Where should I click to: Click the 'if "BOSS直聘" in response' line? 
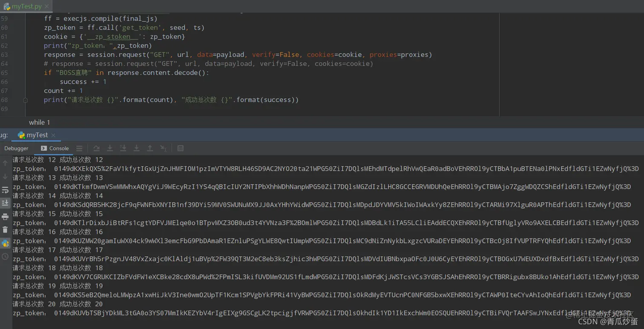click(126, 73)
